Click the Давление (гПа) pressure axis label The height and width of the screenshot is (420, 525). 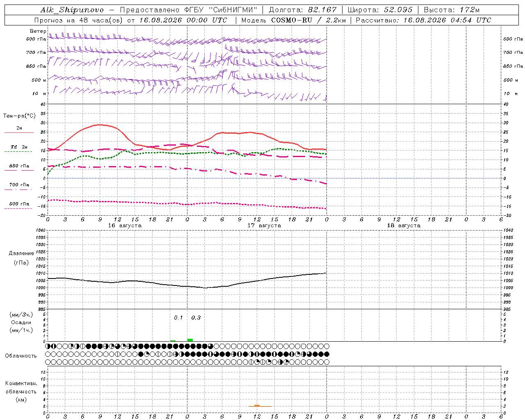click(x=21, y=258)
